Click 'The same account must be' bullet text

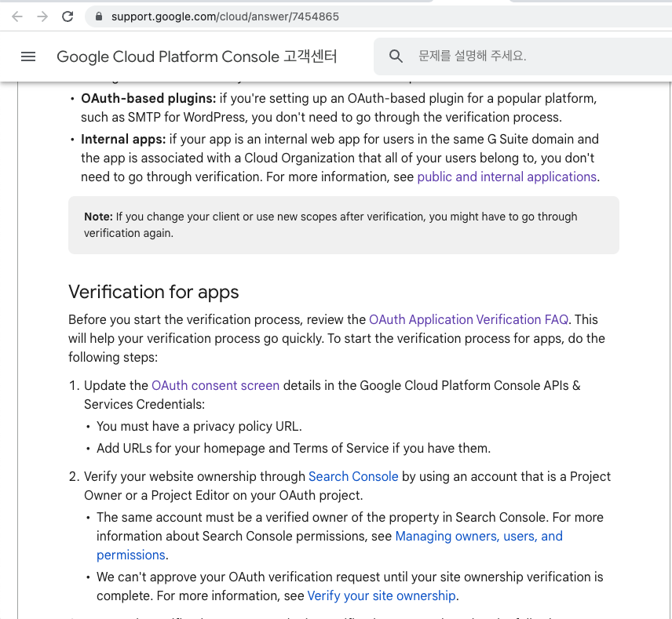coord(349,537)
